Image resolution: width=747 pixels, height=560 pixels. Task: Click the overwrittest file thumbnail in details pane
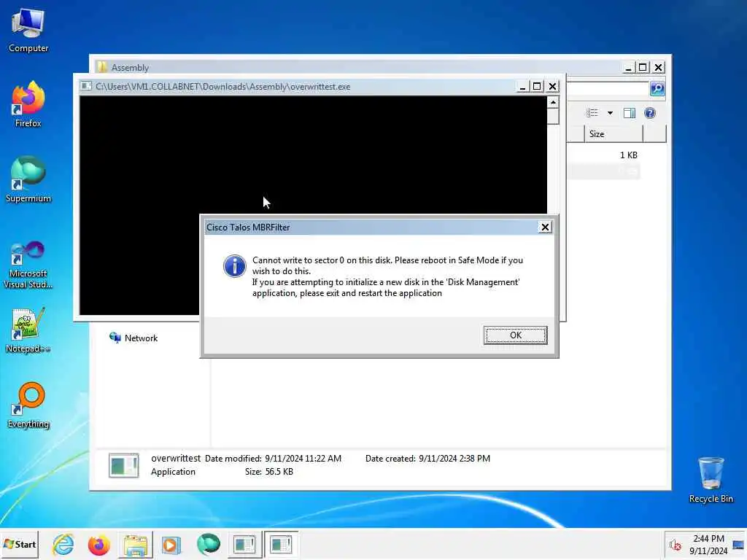(124, 465)
